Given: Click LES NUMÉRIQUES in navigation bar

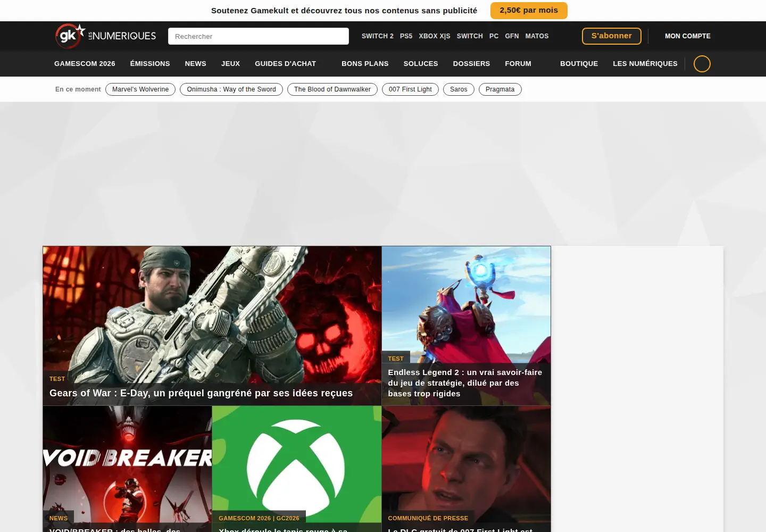Looking at the screenshot, I should click(645, 64).
